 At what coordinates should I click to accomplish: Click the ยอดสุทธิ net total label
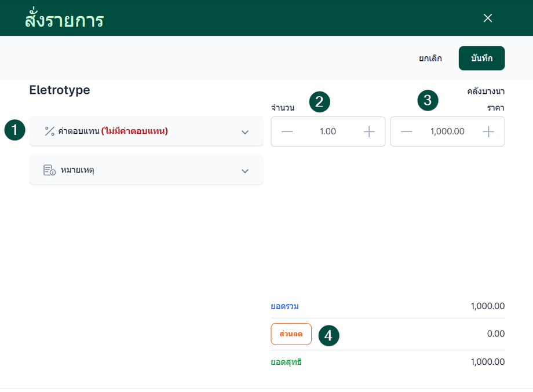[x=286, y=362]
